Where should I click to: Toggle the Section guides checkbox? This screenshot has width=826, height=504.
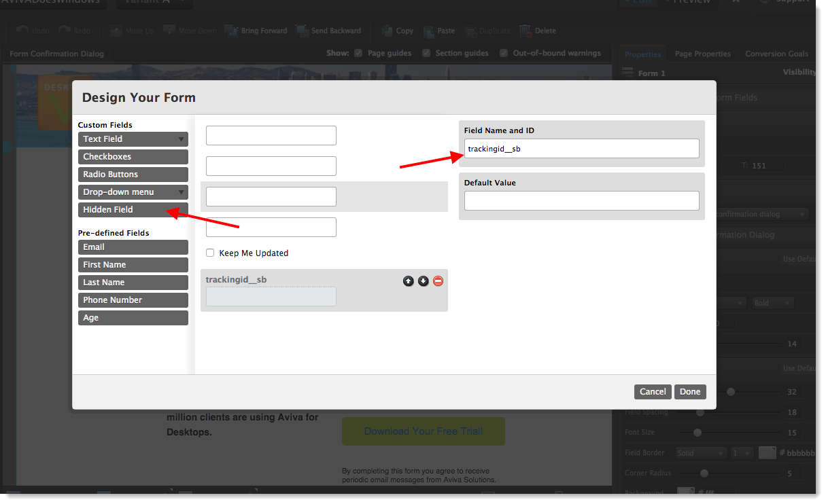[x=426, y=53]
